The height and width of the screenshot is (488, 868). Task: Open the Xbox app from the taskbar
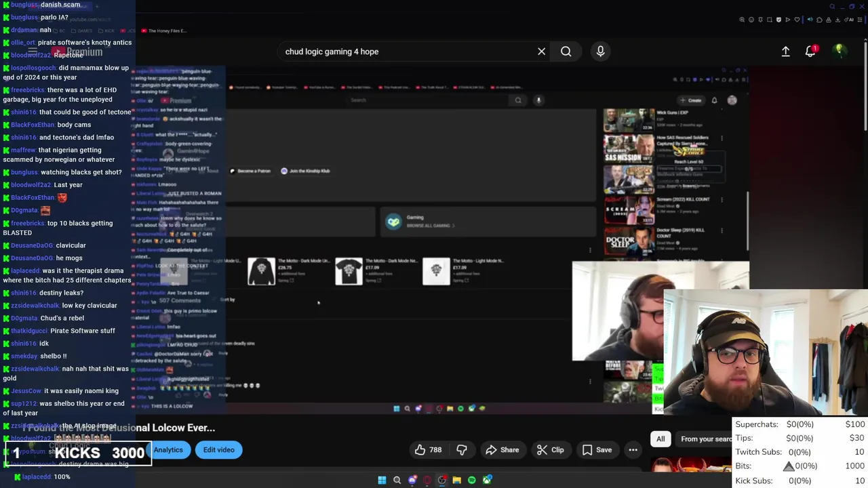[487, 480]
